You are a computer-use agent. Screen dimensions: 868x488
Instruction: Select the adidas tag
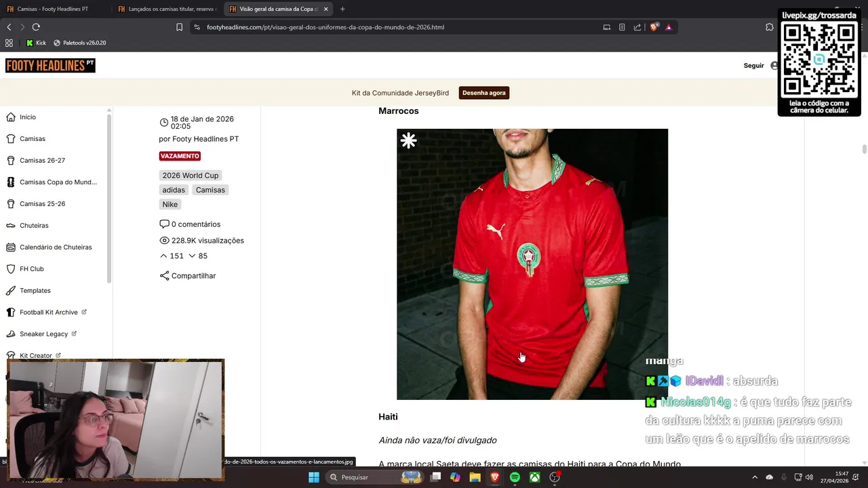click(174, 190)
